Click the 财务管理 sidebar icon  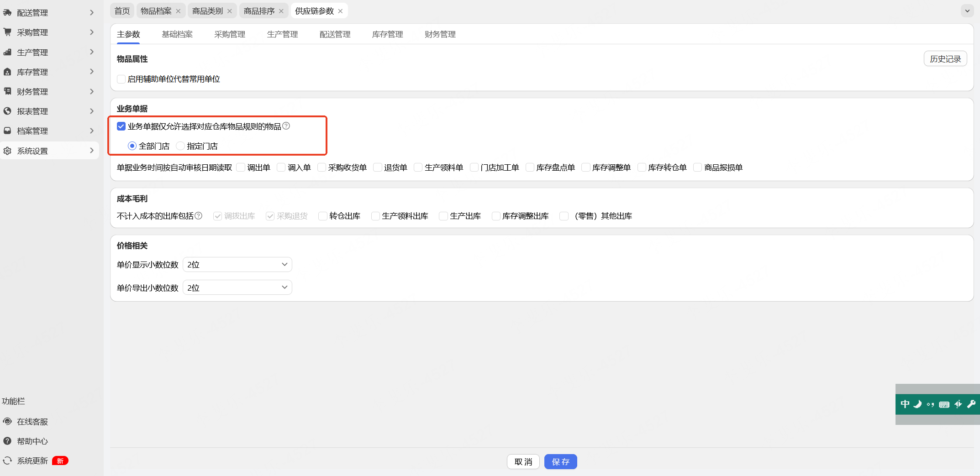(7, 91)
